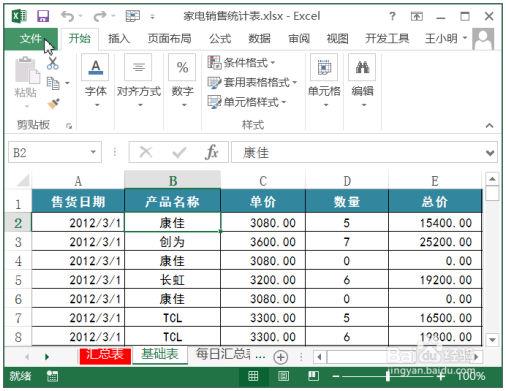
Task: Undo the last action
Action: point(68,16)
